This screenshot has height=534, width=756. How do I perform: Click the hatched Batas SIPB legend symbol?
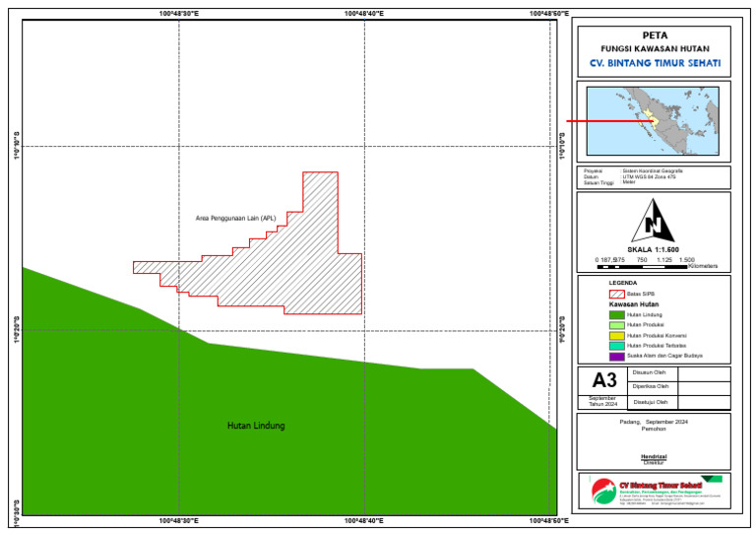tap(616, 294)
